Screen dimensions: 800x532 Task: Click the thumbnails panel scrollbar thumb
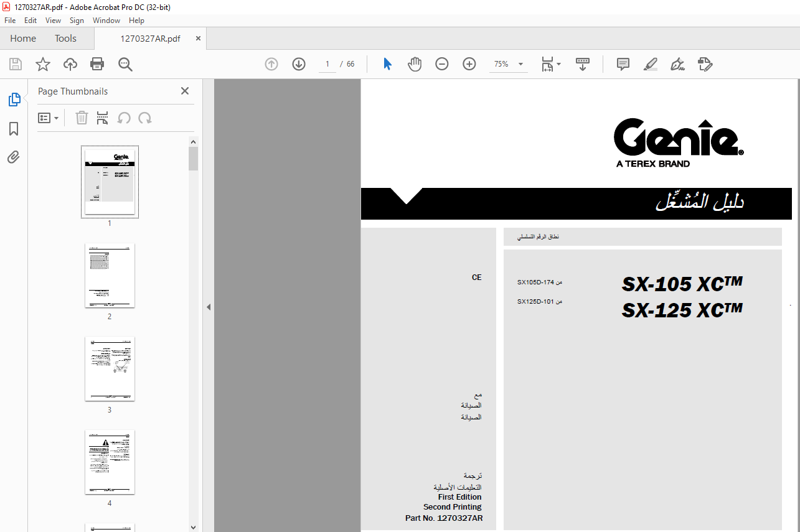click(194, 159)
